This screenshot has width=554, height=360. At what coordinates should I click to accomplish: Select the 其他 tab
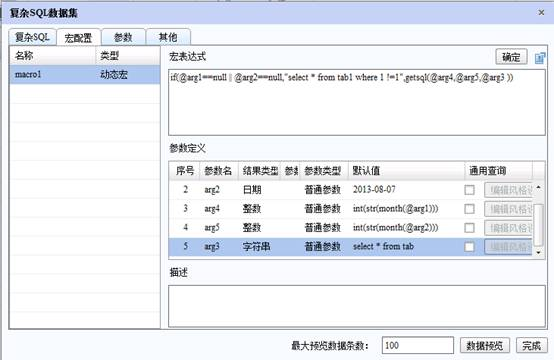(168, 37)
